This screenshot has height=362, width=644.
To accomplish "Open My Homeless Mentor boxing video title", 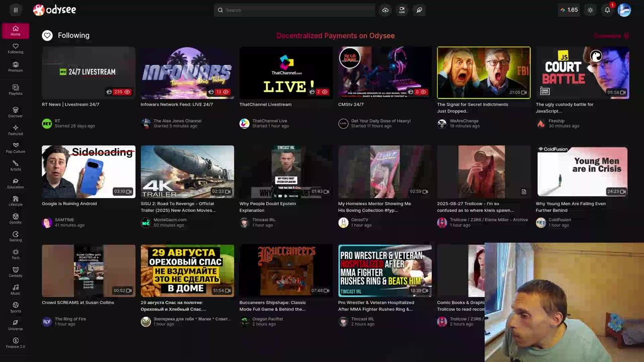I will (374, 207).
